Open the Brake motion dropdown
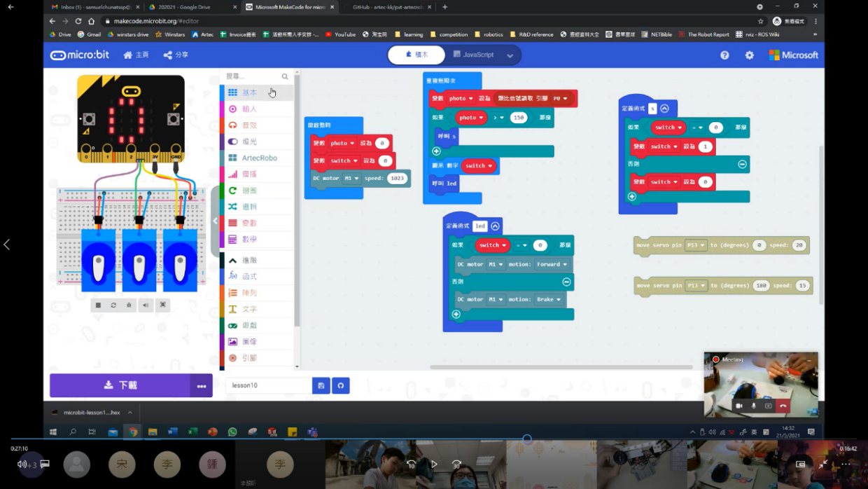868x489 pixels. 548,300
